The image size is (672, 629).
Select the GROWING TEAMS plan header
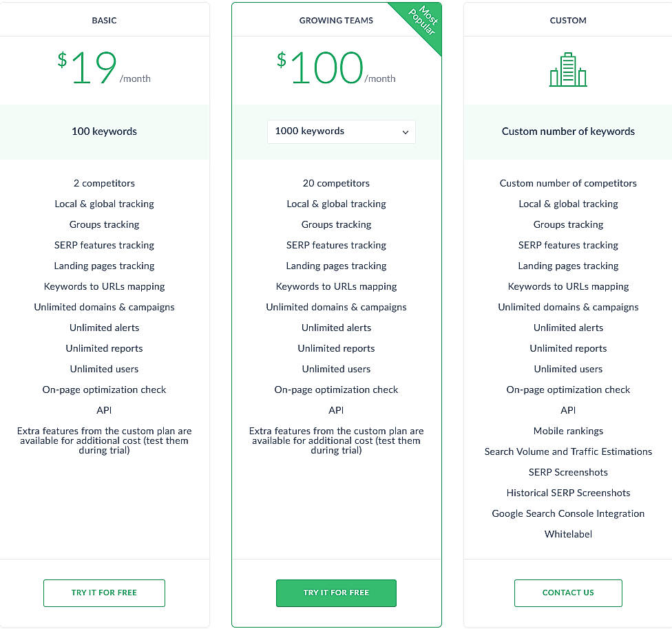(x=336, y=20)
